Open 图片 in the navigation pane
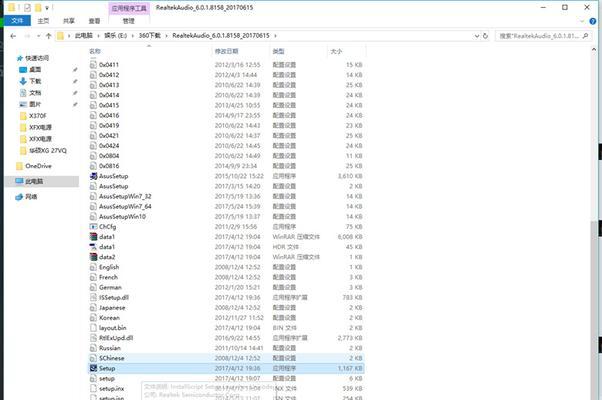This screenshot has height=400, width=602. click(35, 104)
